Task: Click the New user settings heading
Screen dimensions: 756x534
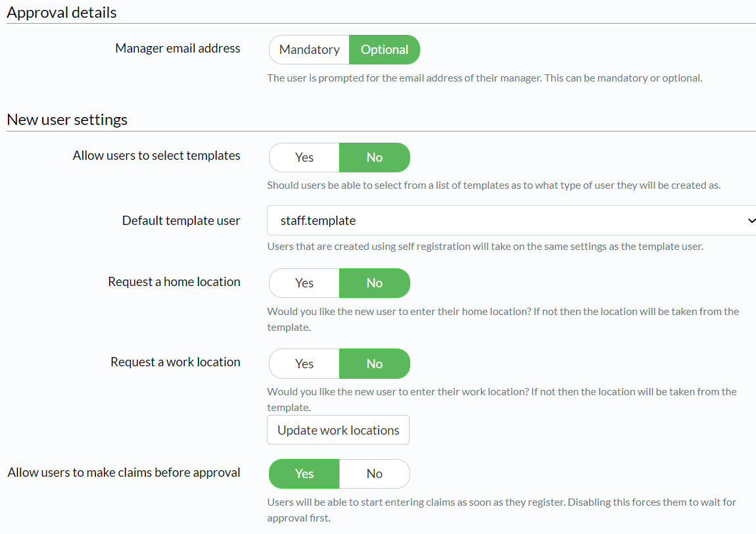Action: click(x=67, y=120)
